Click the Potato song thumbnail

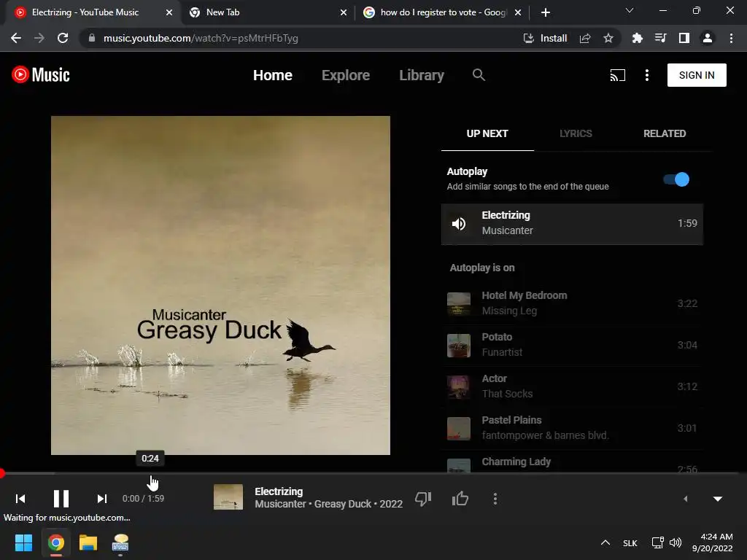click(x=459, y=345)
